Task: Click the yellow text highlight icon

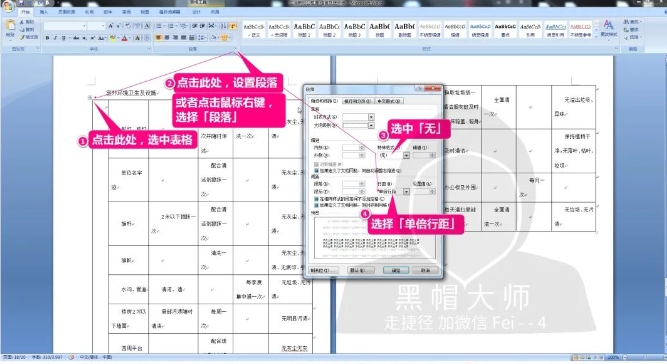Action: (x=113, y=38)
